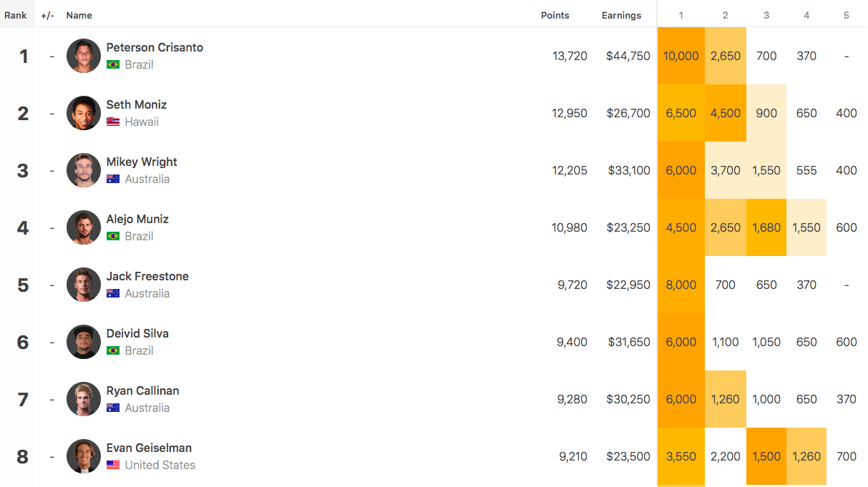Click the Australia flag under Ryan Callinan
Viewport: 868px width, 487px height.
click(113, 408)
